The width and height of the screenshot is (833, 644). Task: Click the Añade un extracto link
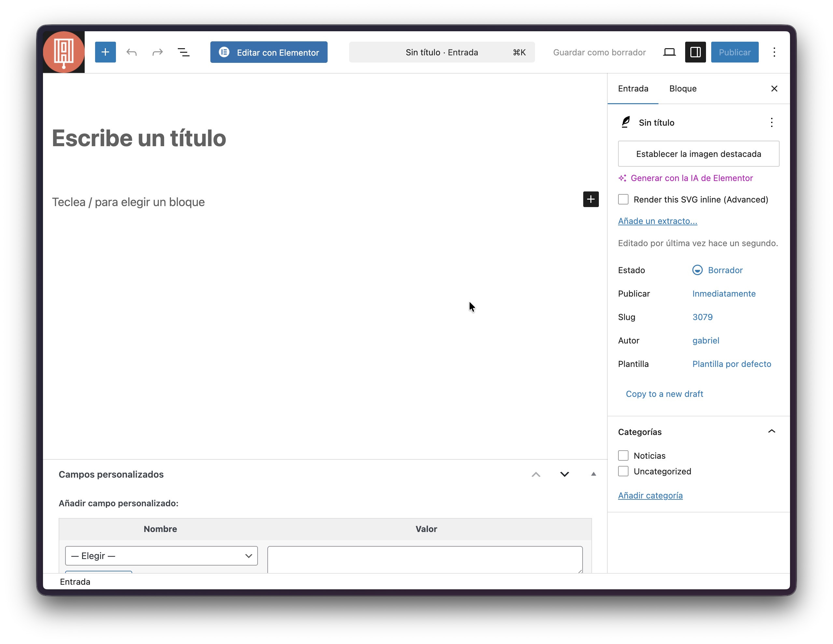click(657, 221)
